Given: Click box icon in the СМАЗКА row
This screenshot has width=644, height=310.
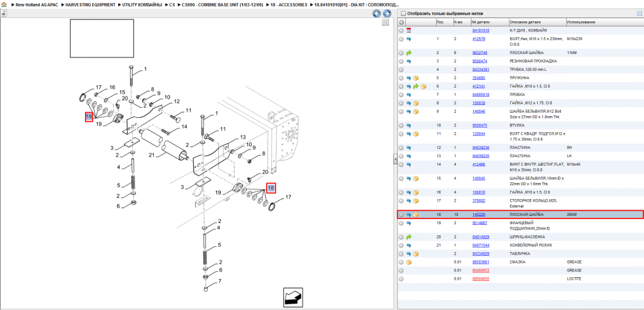Looking at the screenshot, I should (x=409, y=262).
